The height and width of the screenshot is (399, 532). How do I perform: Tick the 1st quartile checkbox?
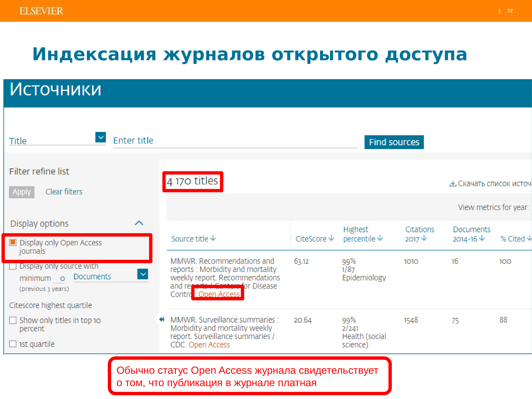13,344
